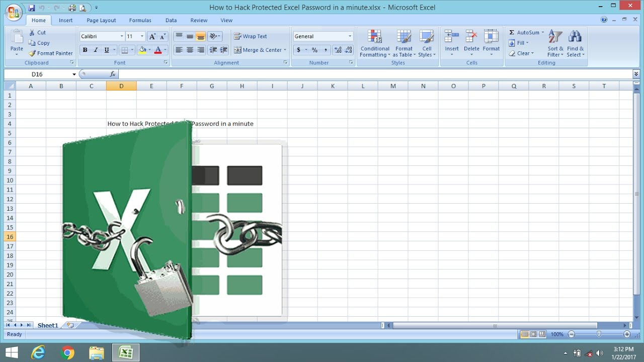
Task: Copy the selection to clipboard
Action: [39, 43]
